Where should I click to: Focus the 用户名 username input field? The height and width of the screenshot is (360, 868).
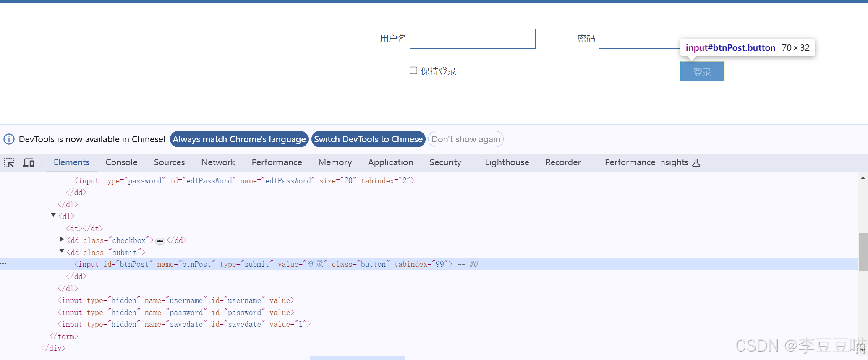[473, 39]
